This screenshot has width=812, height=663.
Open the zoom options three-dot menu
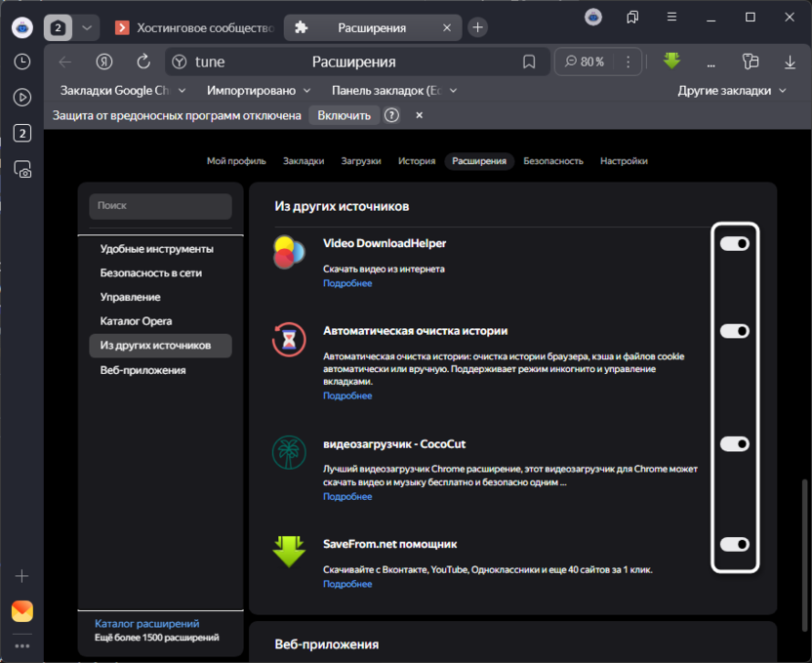click(629, 62)
